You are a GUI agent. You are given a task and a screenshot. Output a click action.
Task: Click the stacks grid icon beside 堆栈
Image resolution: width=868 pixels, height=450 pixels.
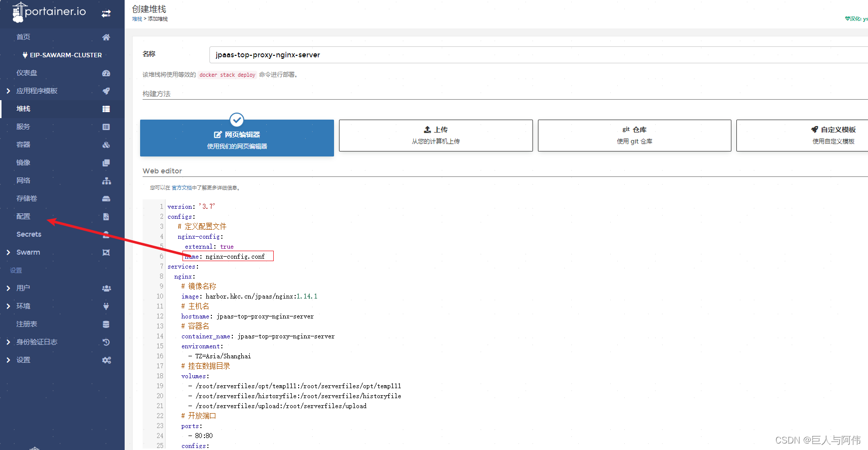(106, 109)
